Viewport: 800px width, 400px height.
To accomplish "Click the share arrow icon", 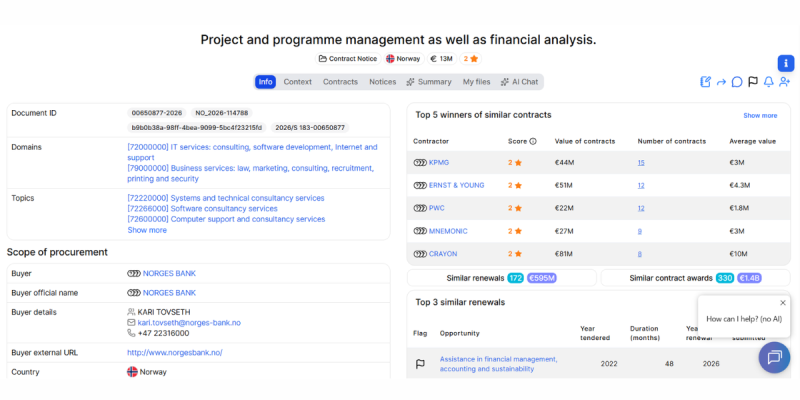I will pos(721,82).
